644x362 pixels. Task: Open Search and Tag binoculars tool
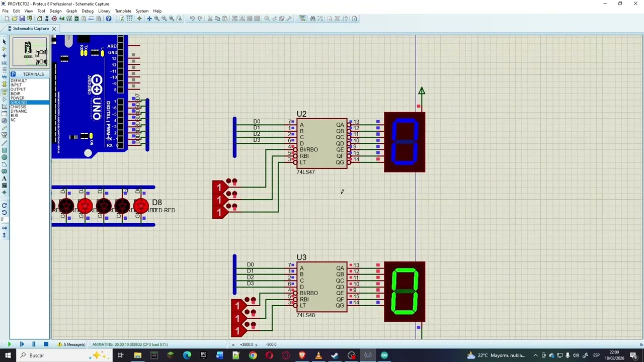tap(312, 19)
